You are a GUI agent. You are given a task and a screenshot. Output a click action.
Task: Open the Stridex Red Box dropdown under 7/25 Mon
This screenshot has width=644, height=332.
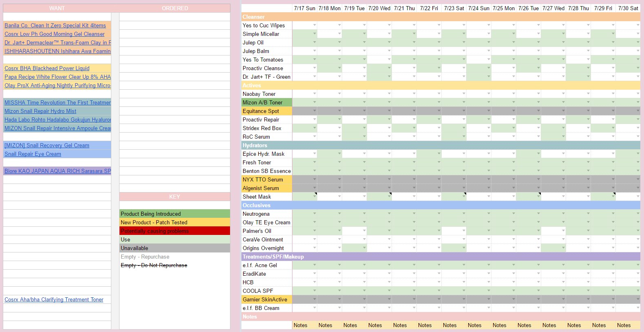click(513, 128)
